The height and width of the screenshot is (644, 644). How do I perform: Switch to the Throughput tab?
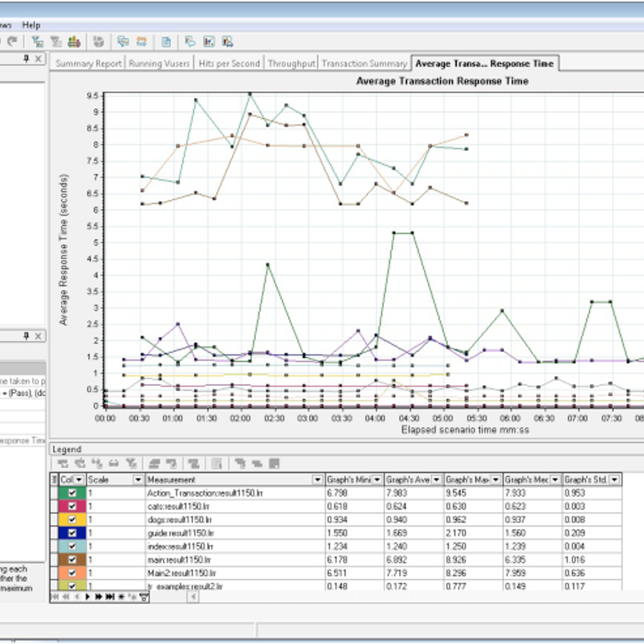(291, 63)
